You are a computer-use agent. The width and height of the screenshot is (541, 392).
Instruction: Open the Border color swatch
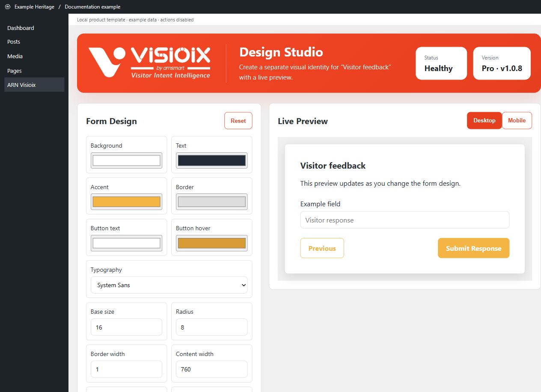[x=212, y=202]
